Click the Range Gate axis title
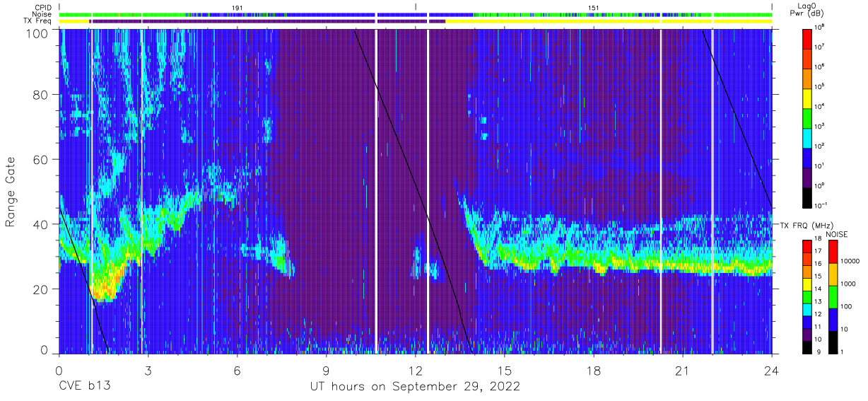Screen dimensions: 868x401 click(x=11, y=192)
